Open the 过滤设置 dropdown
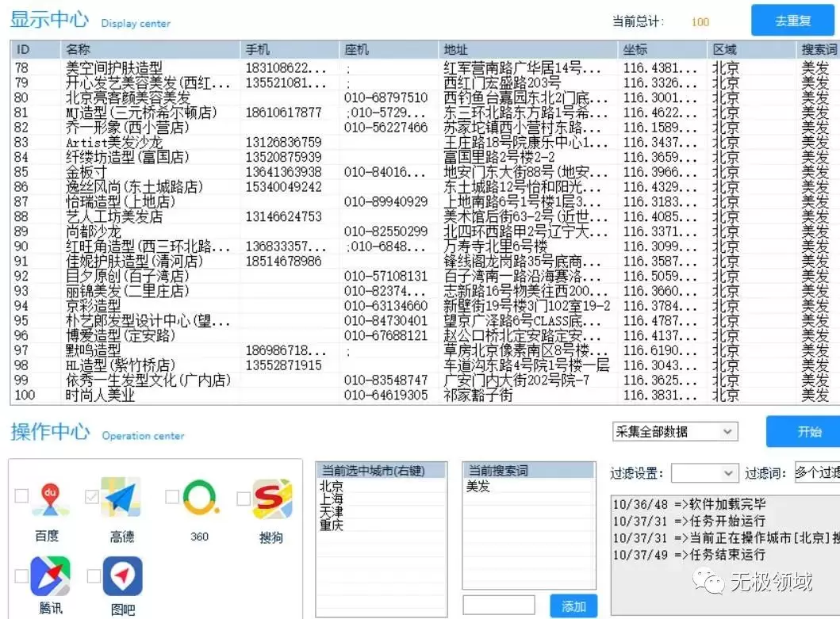Viewport: 840px width, 619px height. [704, 473]
